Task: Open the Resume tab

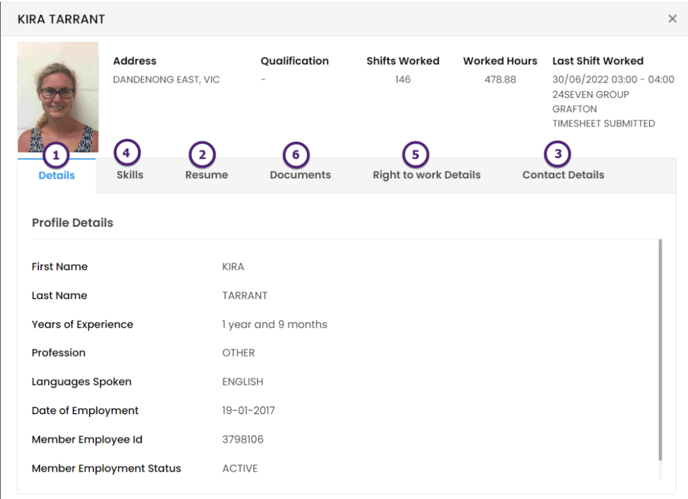Action: click(x=207, y=175)
